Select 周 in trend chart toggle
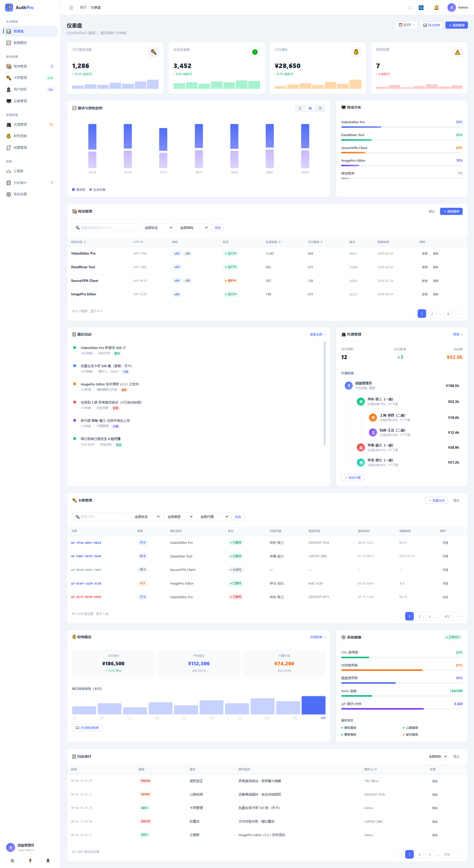The width and height of the screenshot is (474, 868). tap(310, 109)
